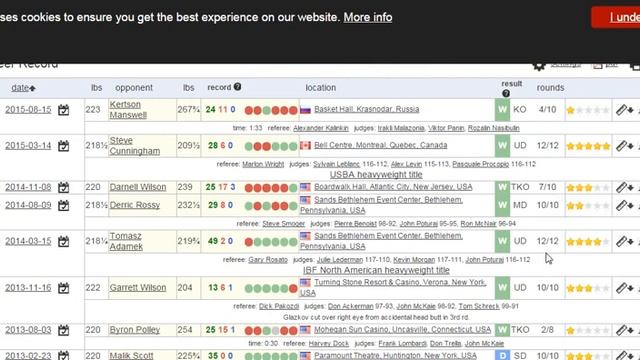Click edit pencil icon for Darnell Wilson bout

click(x=621, y=187)
